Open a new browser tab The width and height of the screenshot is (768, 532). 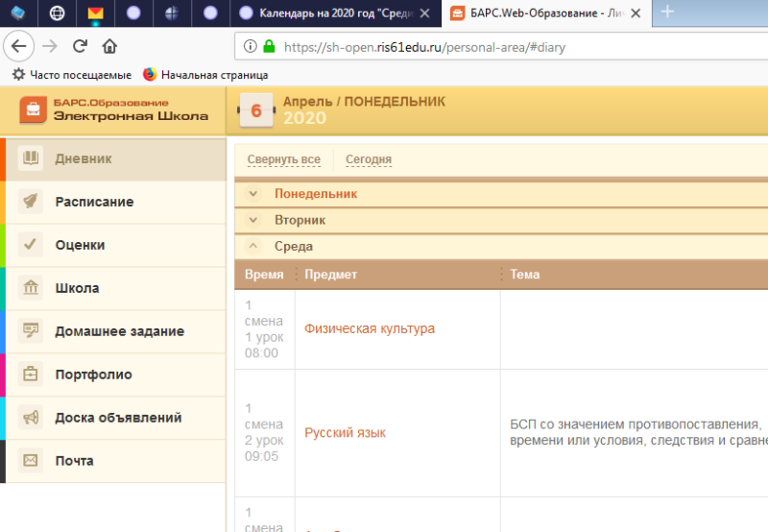pos(668,12)
